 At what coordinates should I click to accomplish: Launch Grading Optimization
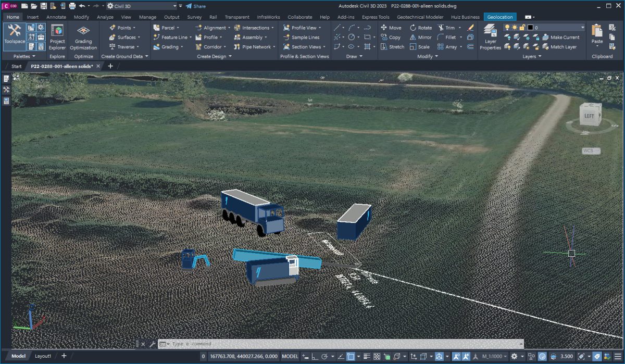83,36
